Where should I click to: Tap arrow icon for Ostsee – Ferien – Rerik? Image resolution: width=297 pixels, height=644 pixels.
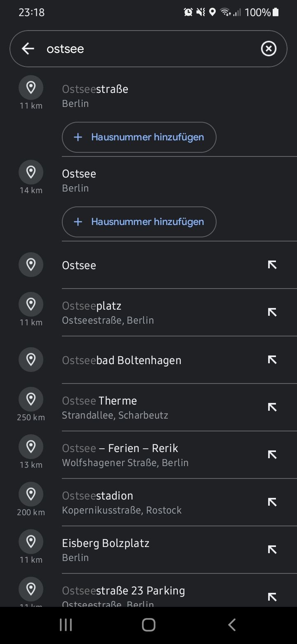[272, 455]
